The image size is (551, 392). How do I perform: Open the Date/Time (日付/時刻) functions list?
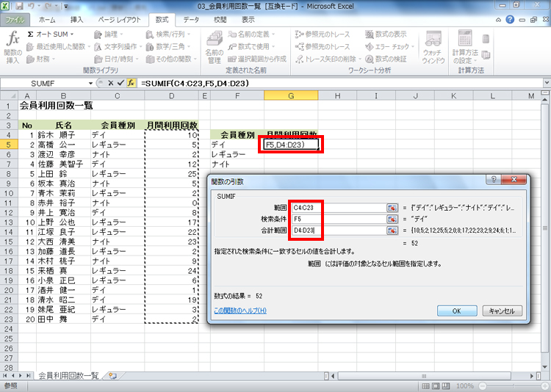pos(116,59)
